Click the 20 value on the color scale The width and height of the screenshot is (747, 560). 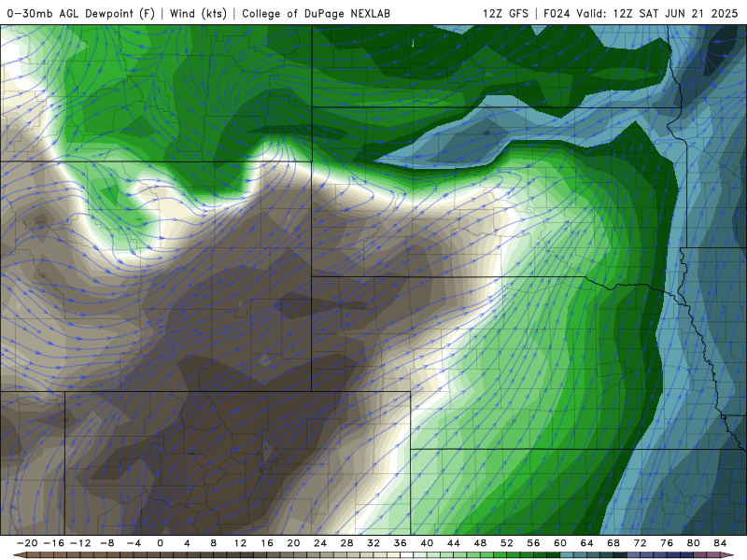pyautogui.click(x=293, y=543)
